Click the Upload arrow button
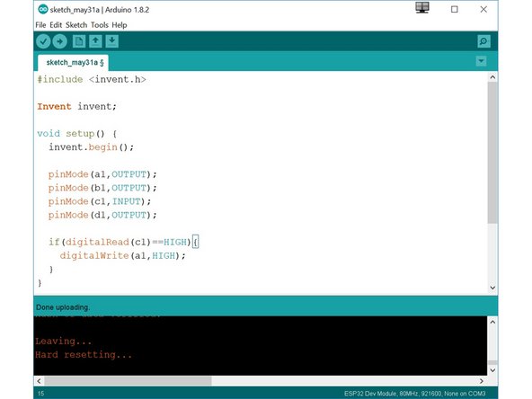 59,41
